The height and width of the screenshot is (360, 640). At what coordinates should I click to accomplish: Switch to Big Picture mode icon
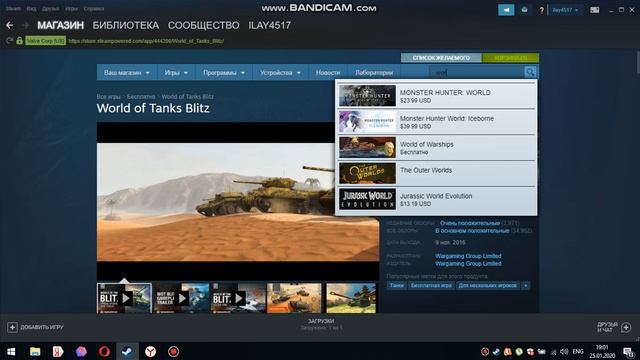(x=595, y=10)
